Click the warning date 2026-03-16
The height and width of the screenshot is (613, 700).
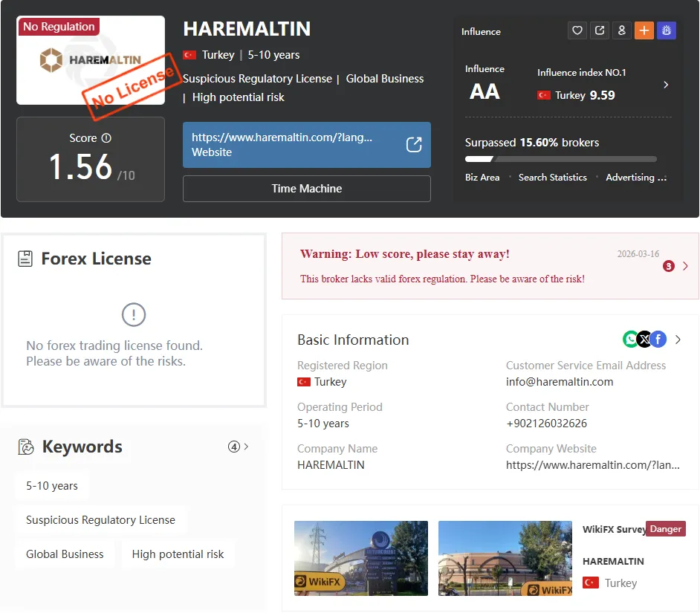638,253
